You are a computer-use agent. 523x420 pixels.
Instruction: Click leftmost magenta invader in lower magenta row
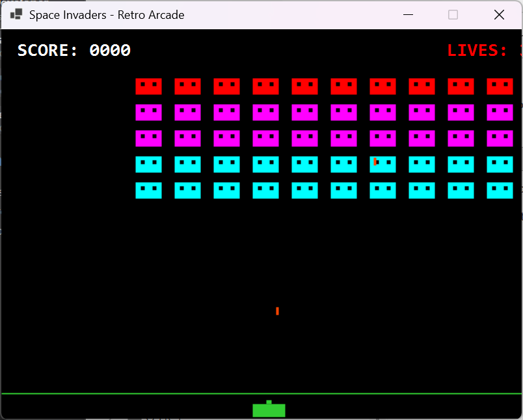[149, 138]
